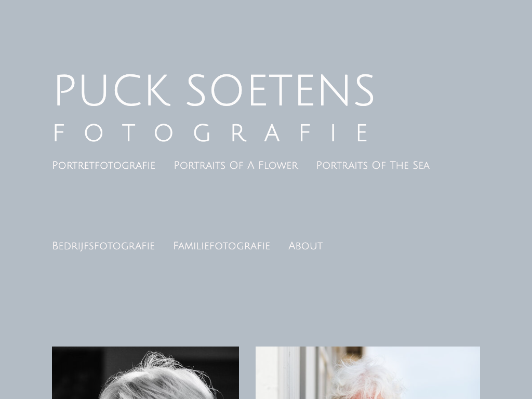Open the Portretfotografie menu item

pos(103,165)
